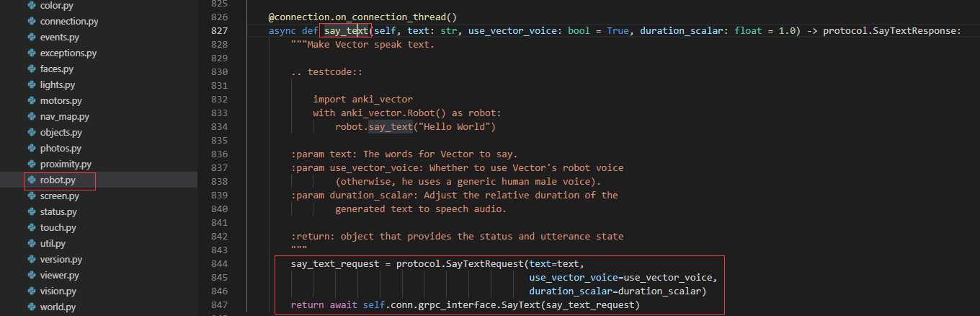Click the Python file icon for events.py
Viewport: 980px width, 316px height.
tap(32, 37)
